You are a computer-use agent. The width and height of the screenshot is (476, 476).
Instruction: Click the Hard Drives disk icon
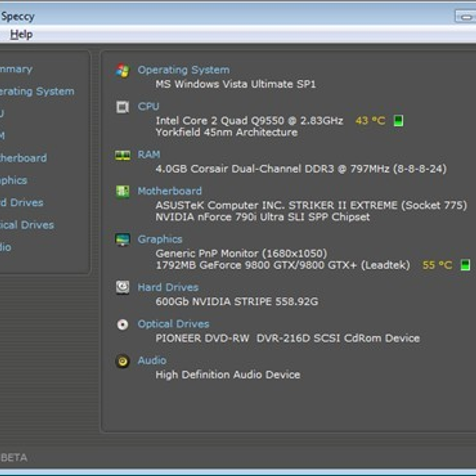click(x=123, y=287)
